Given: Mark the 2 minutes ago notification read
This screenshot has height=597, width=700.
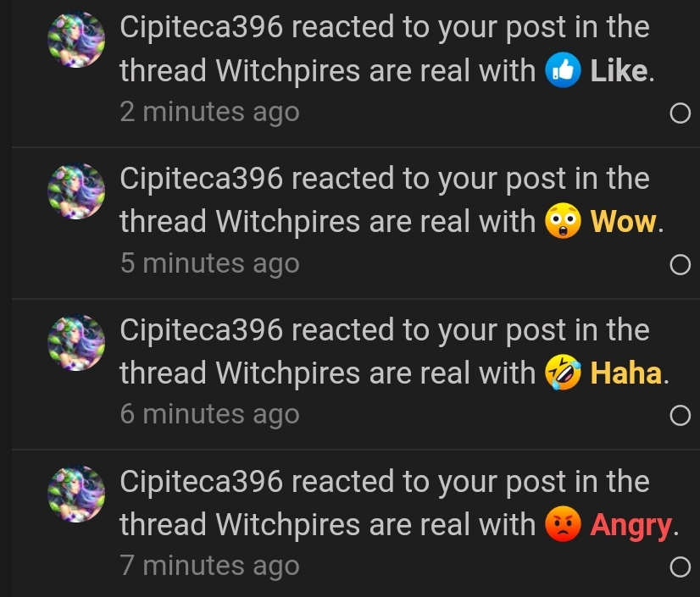Looking at the screenshot, I should tap(680, 113).
